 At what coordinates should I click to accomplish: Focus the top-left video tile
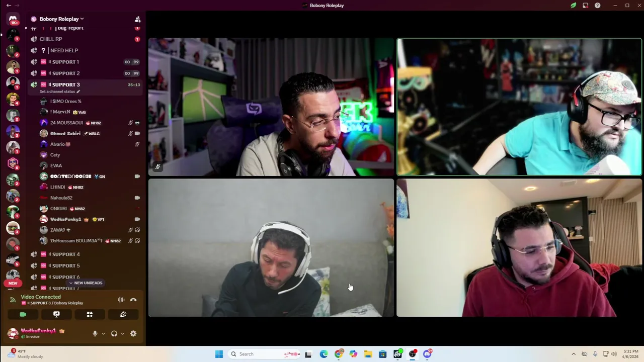pos(271,107)
